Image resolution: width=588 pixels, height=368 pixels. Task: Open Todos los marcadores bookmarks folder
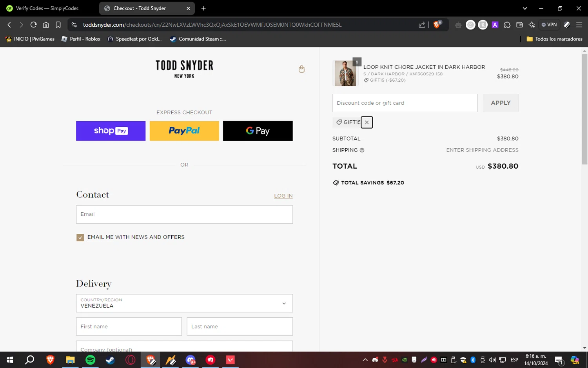(554, 39)
